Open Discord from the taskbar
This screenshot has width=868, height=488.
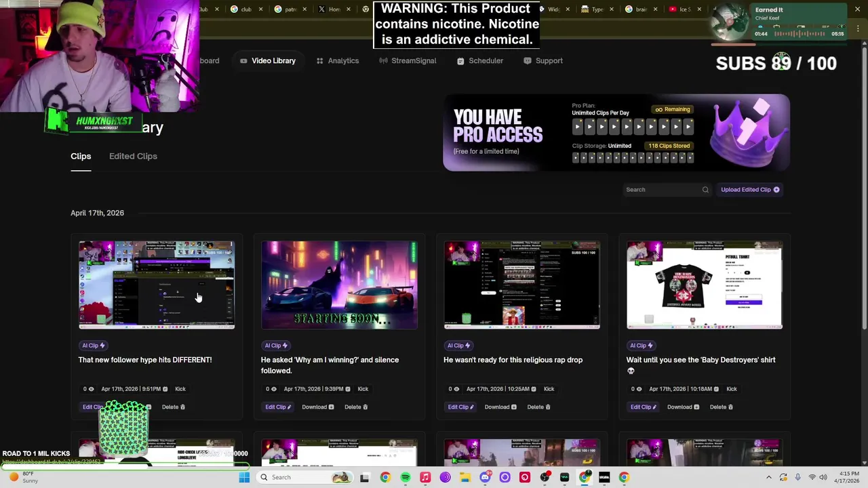pyautogui.click(x=485, y=477)
